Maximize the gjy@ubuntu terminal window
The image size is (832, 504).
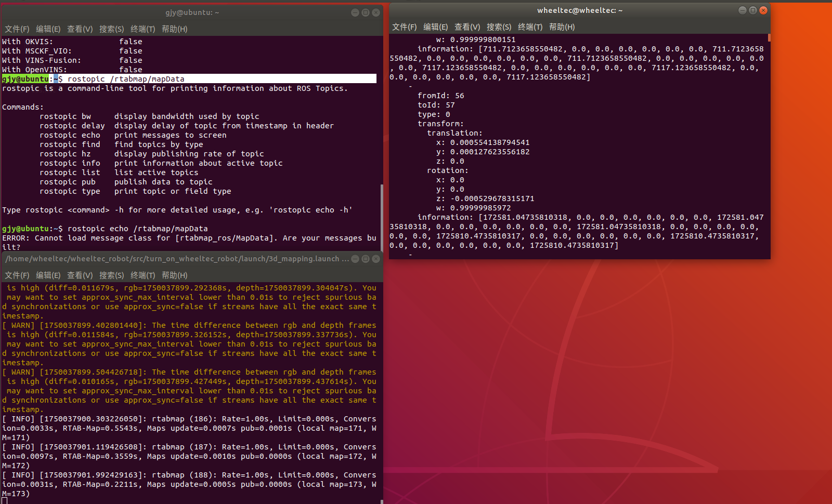click(366, 12)
